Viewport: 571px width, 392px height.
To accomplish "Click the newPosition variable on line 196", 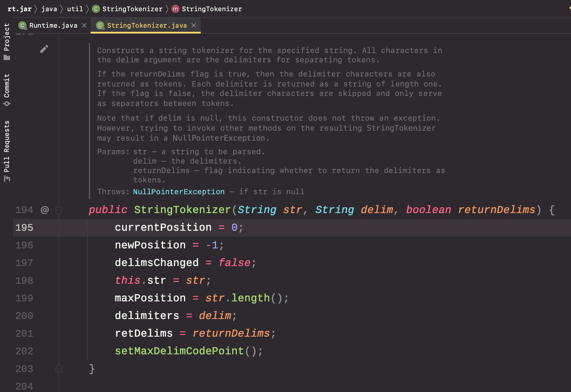I will coord(150,245).
